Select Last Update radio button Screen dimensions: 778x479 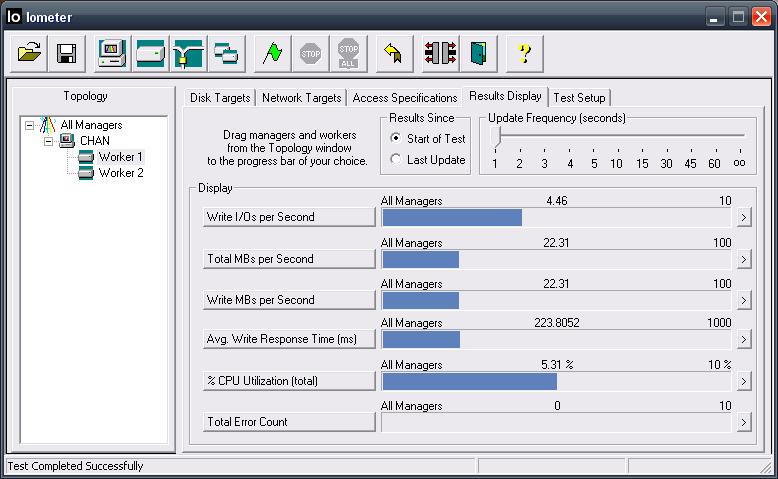click(x=395, y=159)
